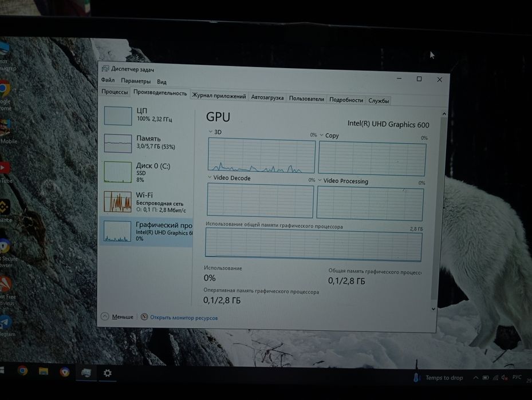Click the 3D GPU graph

262,156
